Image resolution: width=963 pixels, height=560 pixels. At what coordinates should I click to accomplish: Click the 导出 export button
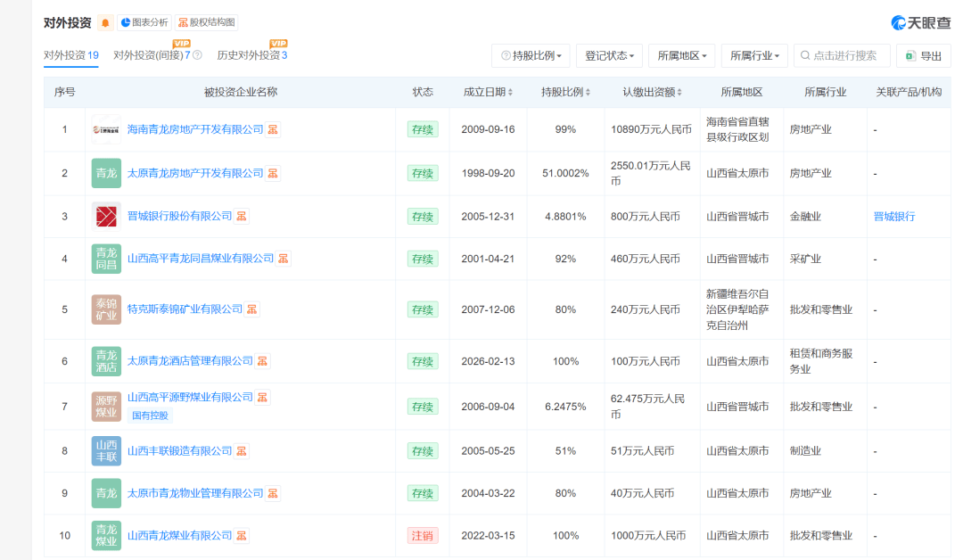point(923,55)
